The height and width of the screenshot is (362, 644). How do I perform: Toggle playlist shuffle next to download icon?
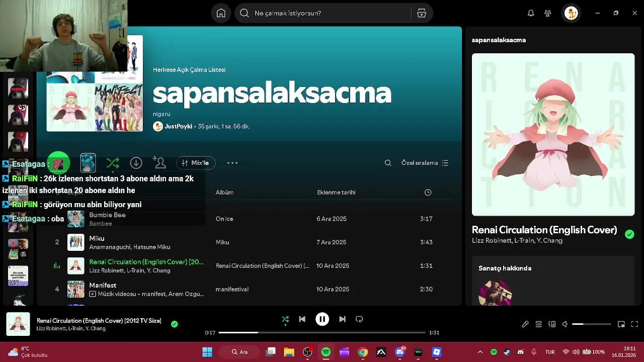[x=113, y=163]
